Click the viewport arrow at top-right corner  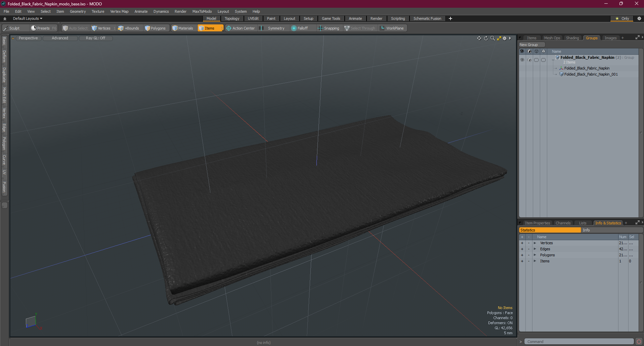510,38
